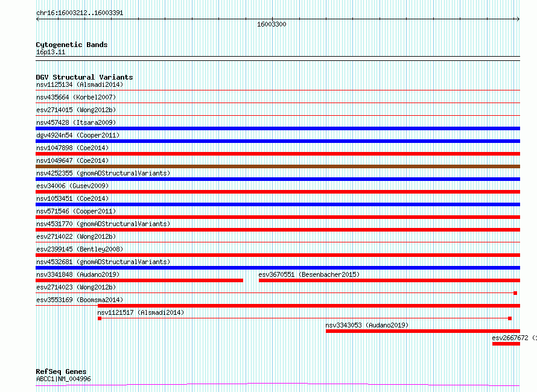Select the esv34006 (Gusev2009) label
This screenshot has height=392, width=537.
coord(72,186)
